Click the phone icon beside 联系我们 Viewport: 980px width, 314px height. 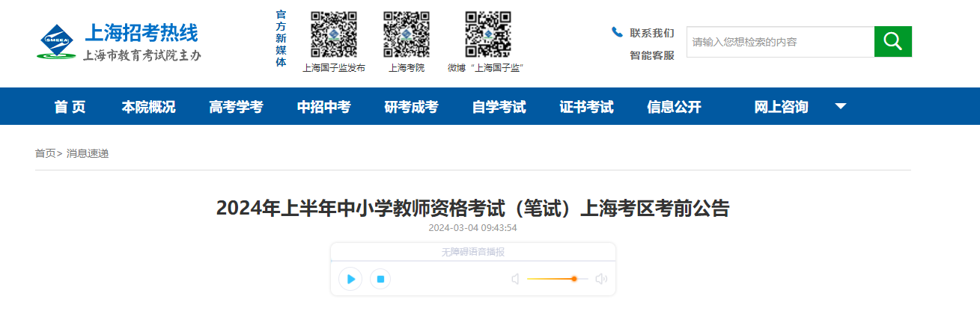pyautogui.click(x=617, y=32)
